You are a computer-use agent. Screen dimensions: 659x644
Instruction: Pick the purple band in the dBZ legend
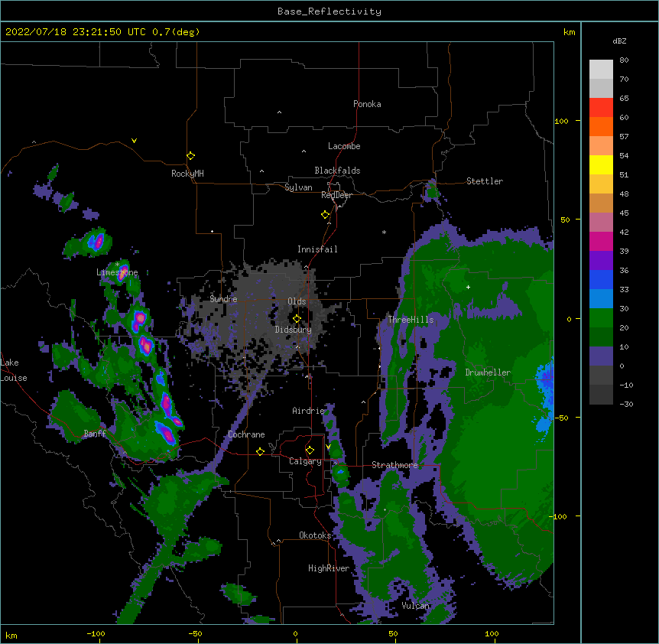[x=601, y=260]
